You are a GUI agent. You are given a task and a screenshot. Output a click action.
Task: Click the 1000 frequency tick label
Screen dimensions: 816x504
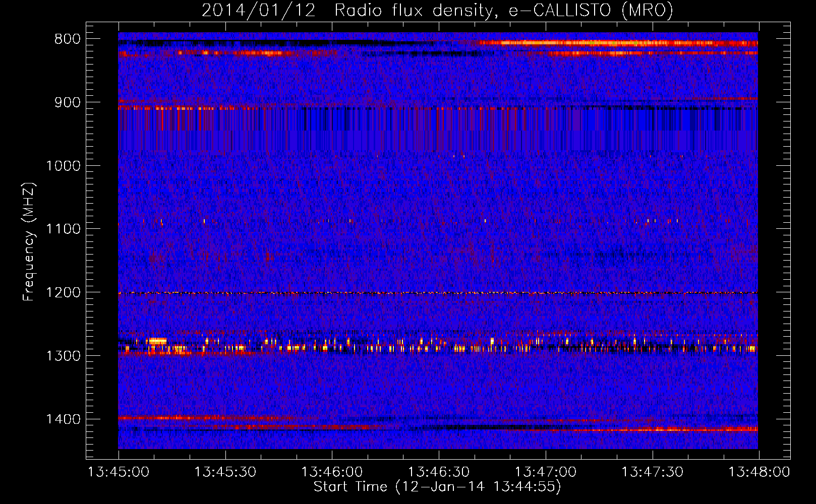click(63, 166)
